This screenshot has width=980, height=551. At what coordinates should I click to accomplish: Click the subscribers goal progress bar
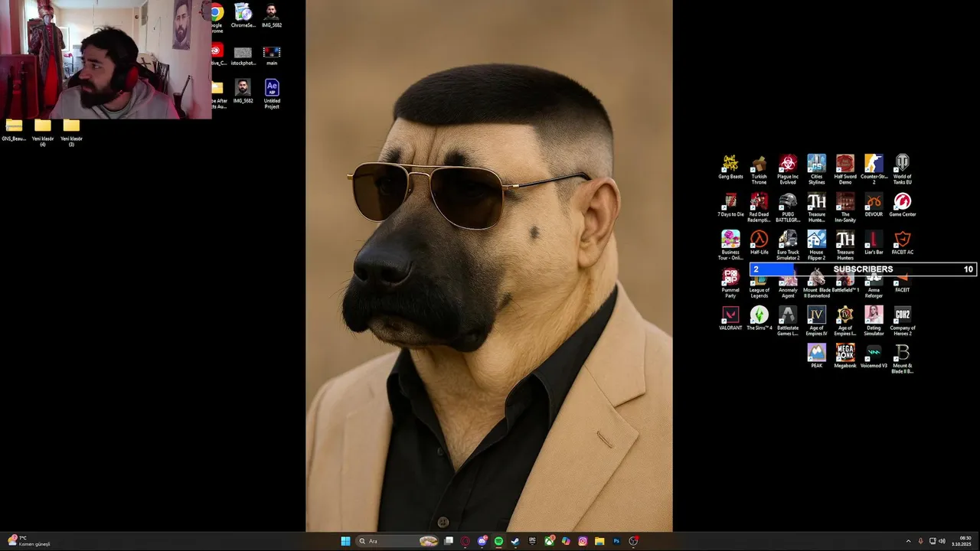tap(863, 269)
